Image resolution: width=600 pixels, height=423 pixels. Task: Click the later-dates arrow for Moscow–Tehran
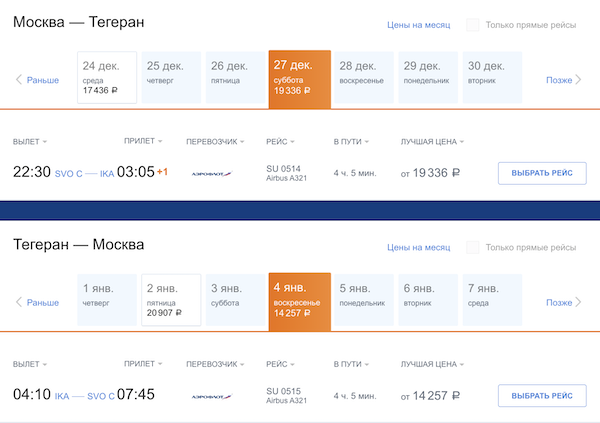tap(579, 80)
